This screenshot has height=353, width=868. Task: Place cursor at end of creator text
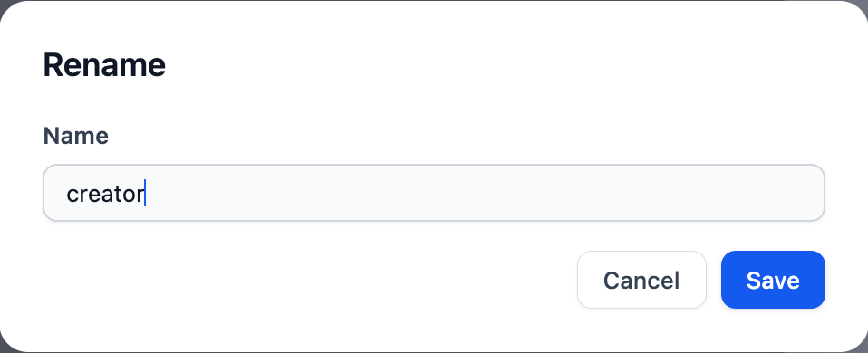pyautogui.click(x=144, y=195)
